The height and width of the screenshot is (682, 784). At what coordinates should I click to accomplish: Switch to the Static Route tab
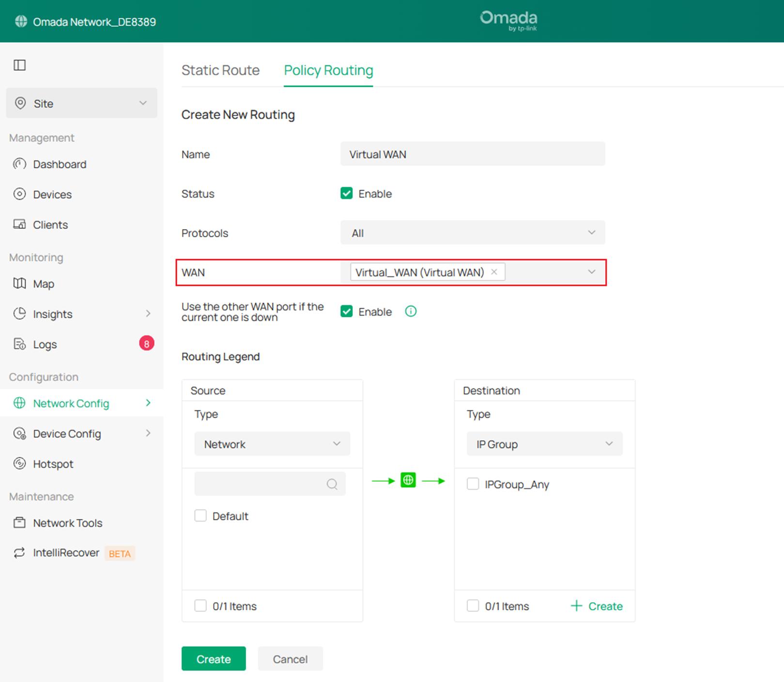pyautogui.click(x=220, y=70)
